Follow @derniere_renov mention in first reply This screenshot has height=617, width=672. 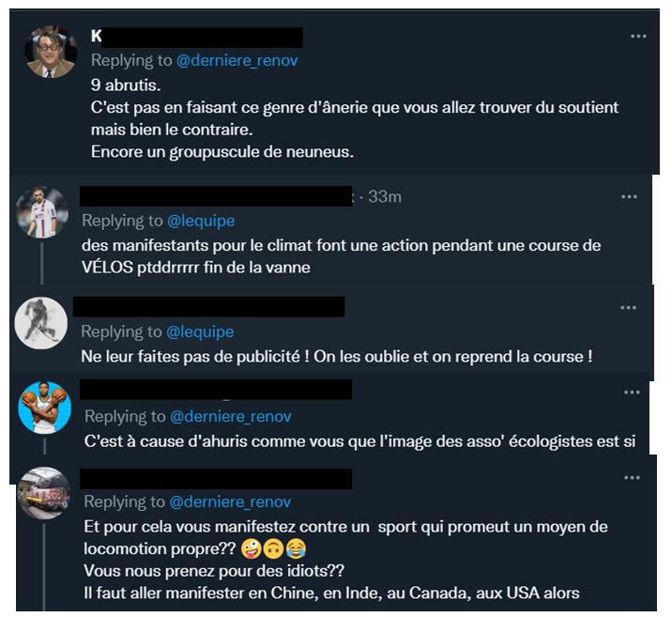point(237,60)
